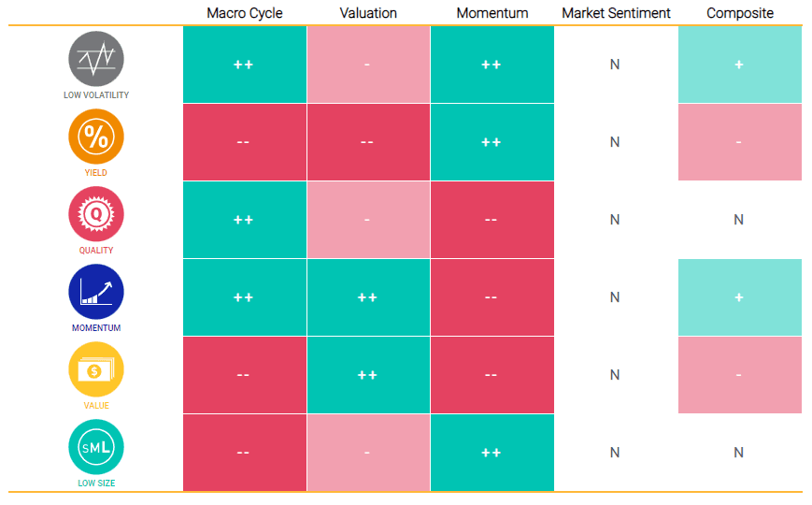The image size is (812, 505).
Task: Select Momentum row Market Sentiment N value
Action: (x=615, y=297)
